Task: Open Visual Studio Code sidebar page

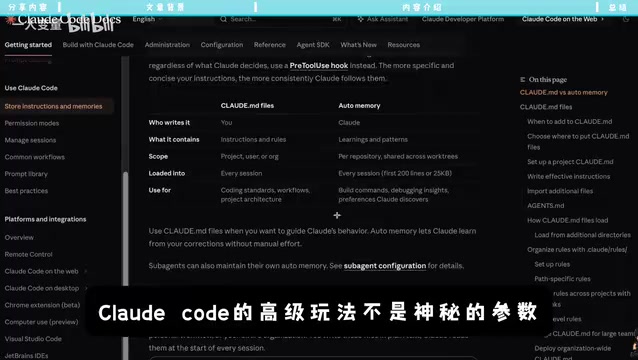Action: click(33, 339)
